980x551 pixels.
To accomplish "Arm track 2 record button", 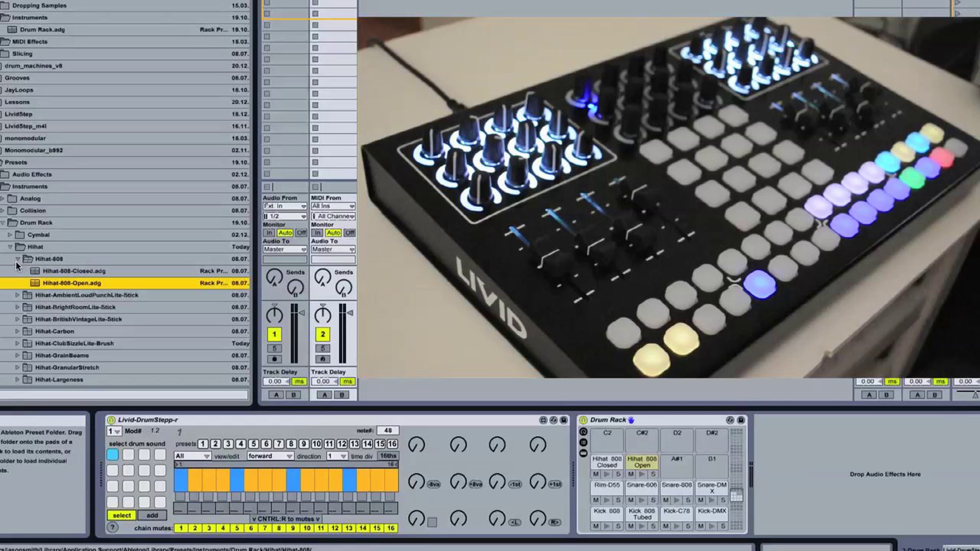I will pyautogui.click(x=323, y=359).
